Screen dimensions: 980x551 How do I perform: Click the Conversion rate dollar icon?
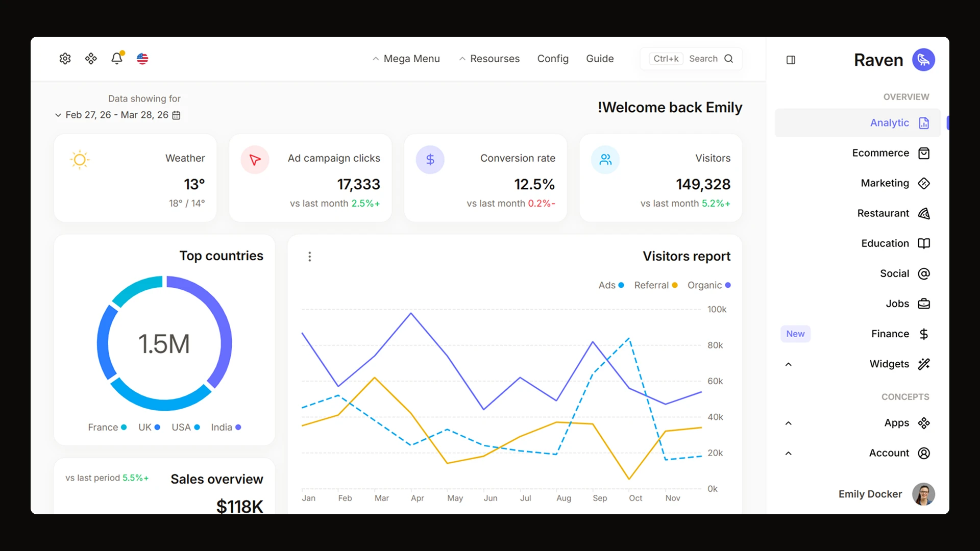click(x=430, y=160)
